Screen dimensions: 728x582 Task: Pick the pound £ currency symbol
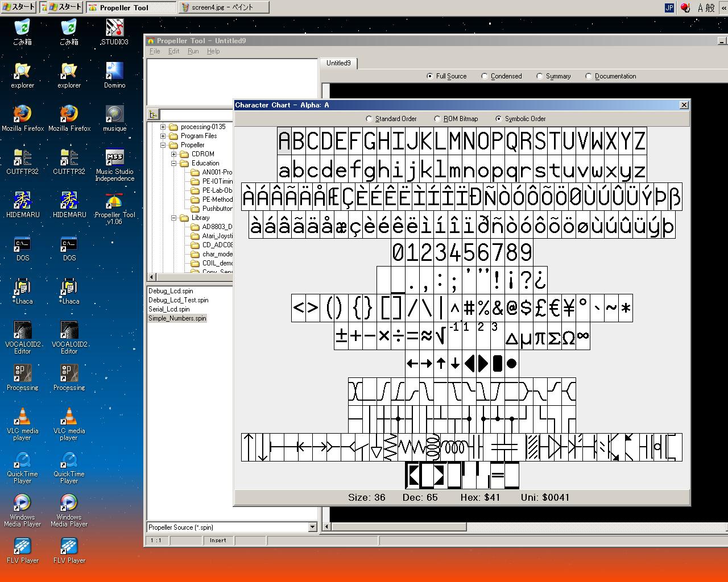540,308
